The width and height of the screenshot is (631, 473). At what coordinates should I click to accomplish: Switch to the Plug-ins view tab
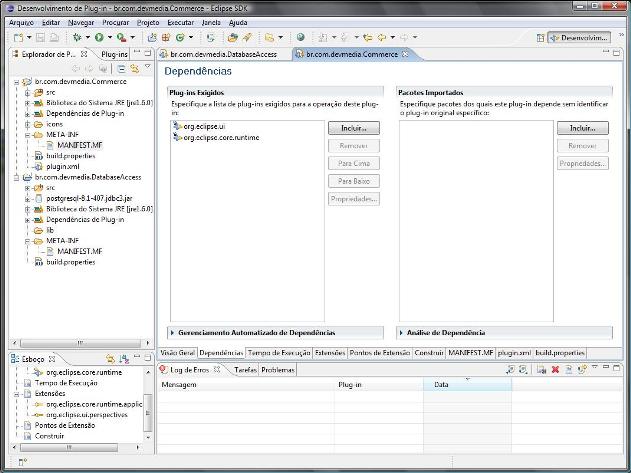114,54
